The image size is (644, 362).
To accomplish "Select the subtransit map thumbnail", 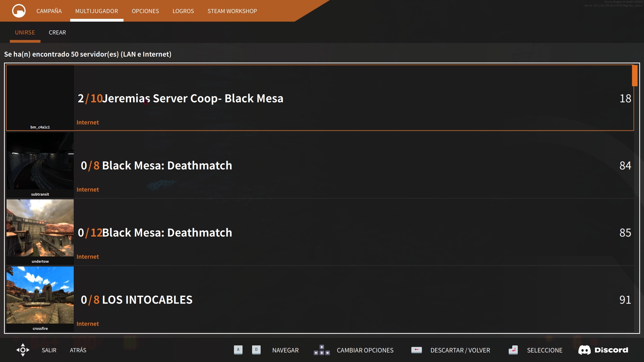I will pos(40,161).
